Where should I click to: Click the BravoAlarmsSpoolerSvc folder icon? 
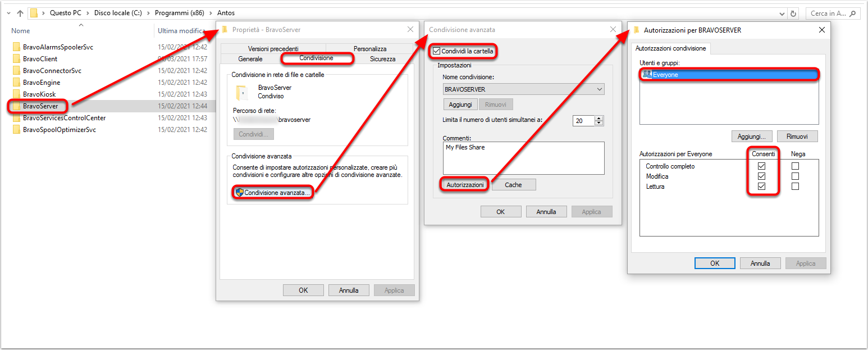point(16,47)
